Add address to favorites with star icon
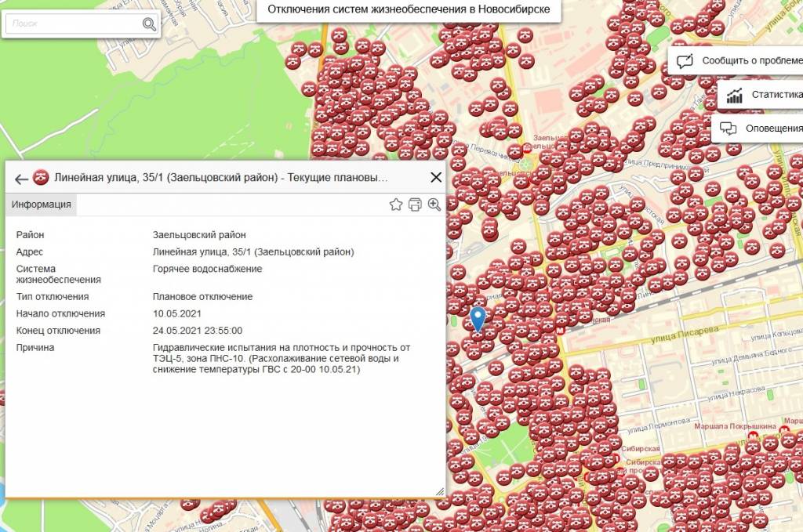This screenshot has height=532, width=803. tap(396, 204)
